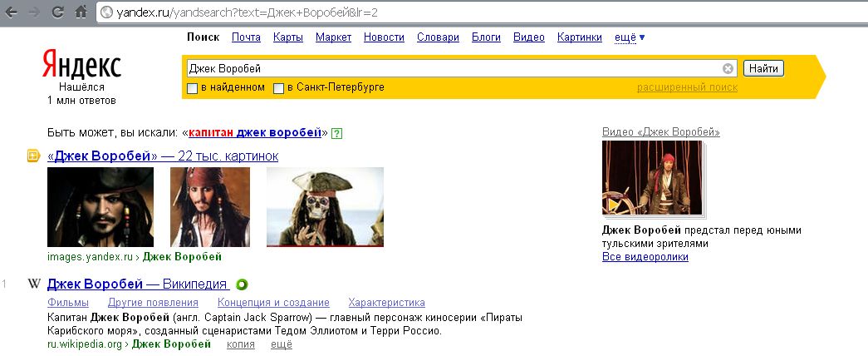868x356 pixels.
Task: Open the Концепция и создание sitelink
Action: coord(273,303)
